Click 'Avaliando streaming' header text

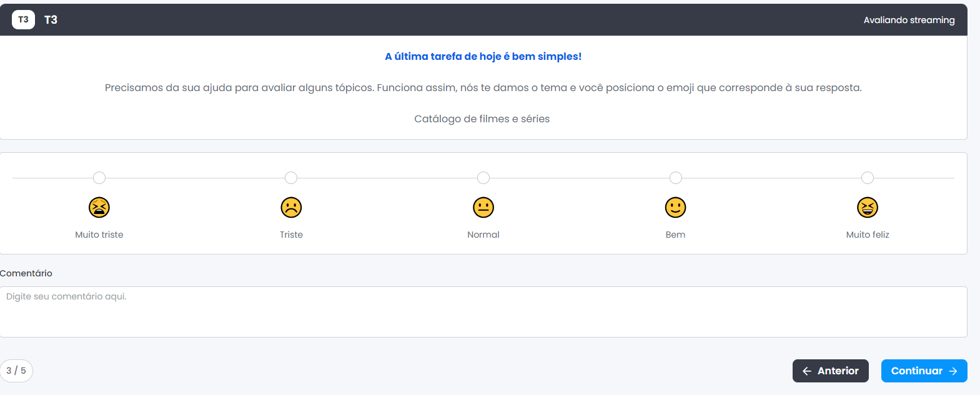coord(909,20)
